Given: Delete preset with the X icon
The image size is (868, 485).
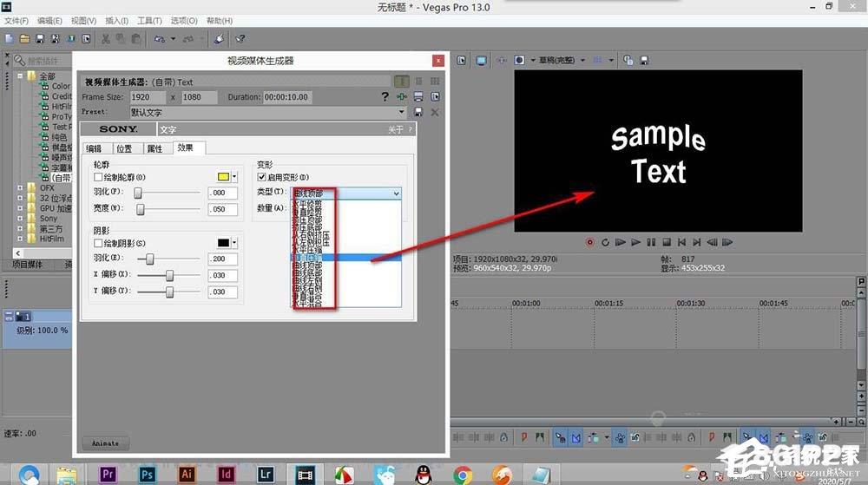Looking at the screenshot, I should point(435,112).
